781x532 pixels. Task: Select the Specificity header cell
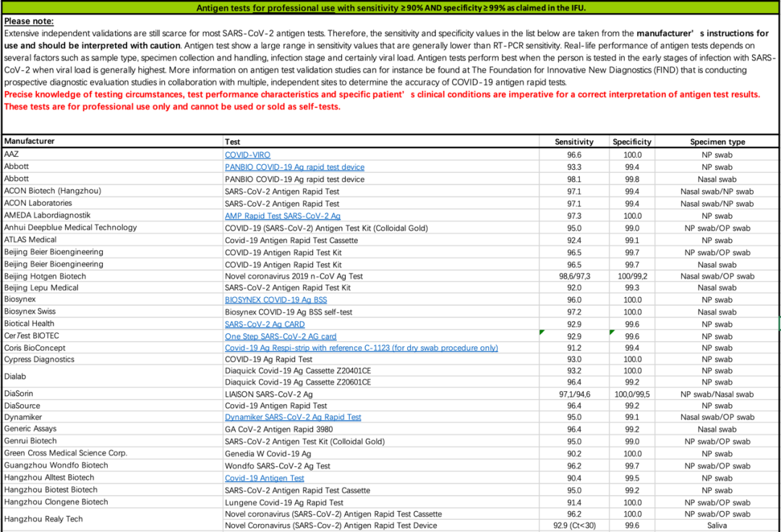point(631,142)
